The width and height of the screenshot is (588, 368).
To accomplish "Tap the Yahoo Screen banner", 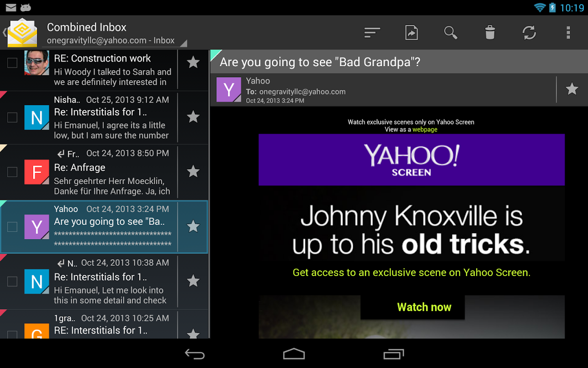I will (x=412, y=160).
